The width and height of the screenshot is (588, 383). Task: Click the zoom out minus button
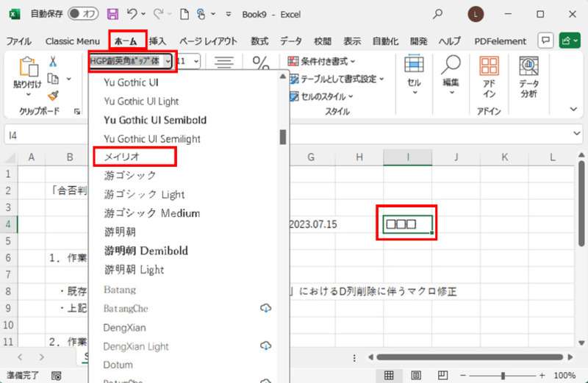pyautogui.click(x=463, y=376)
